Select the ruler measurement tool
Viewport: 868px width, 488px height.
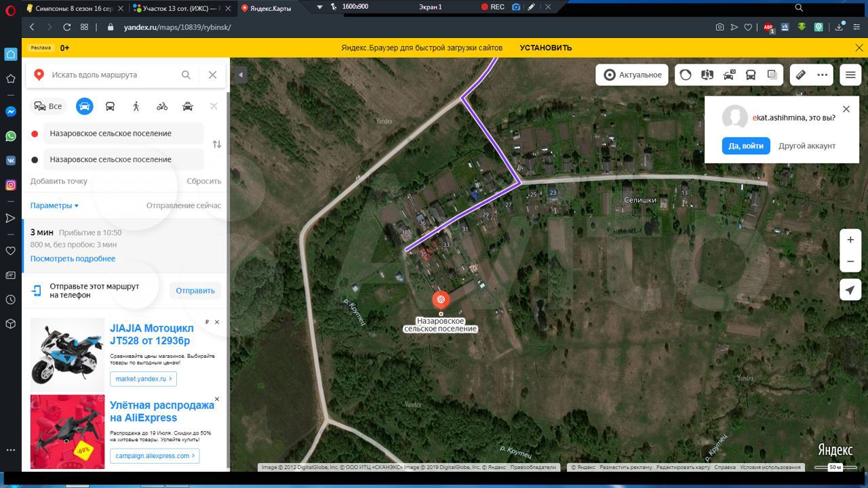(x=800, y=75)
